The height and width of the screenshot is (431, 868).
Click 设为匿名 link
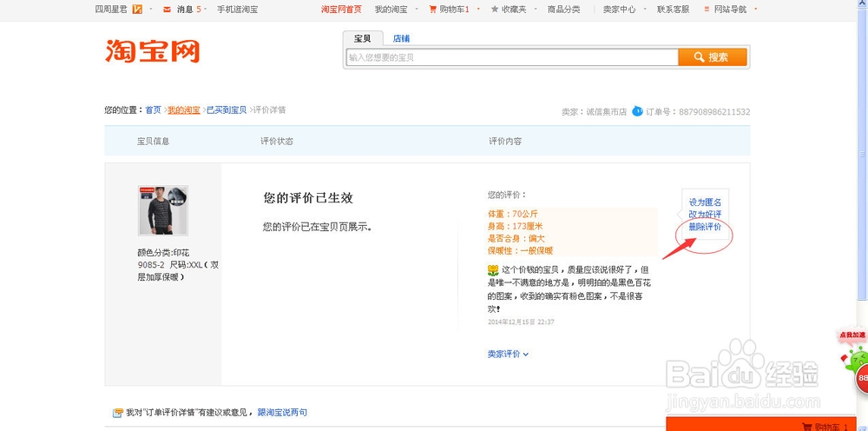(705, 202)
